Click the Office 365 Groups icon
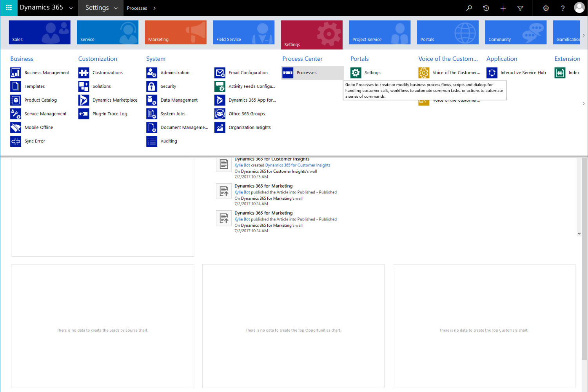Screen dimensions: 588x392 [x=220, y=114]
